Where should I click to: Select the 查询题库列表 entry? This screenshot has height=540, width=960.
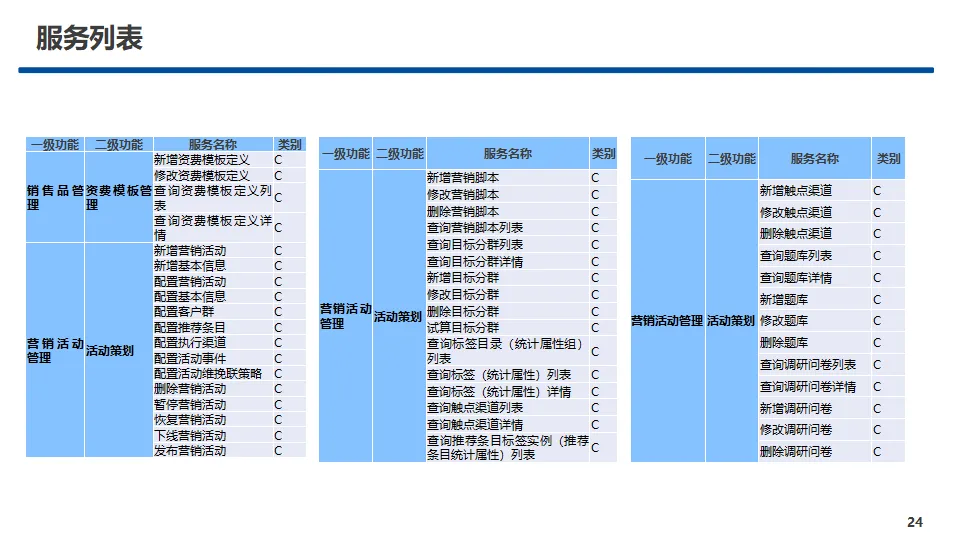[814, 256]
